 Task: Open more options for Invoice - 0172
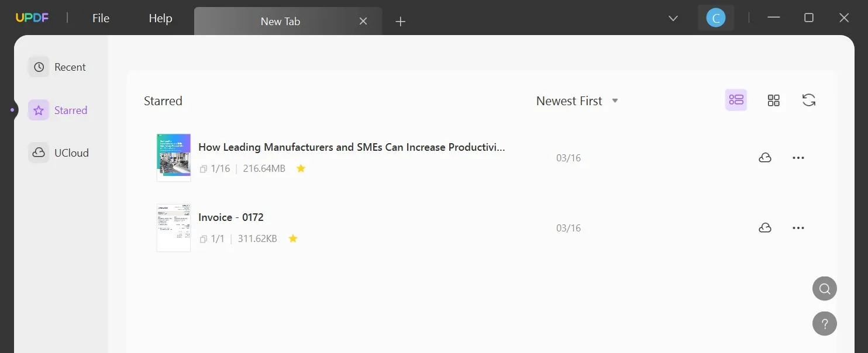(798, 228)
